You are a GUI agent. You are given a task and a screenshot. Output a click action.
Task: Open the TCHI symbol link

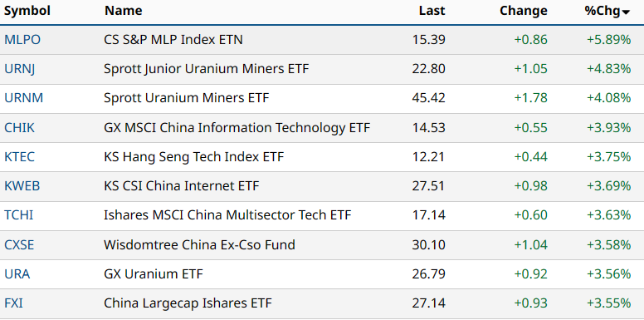(x=19, y=215)
